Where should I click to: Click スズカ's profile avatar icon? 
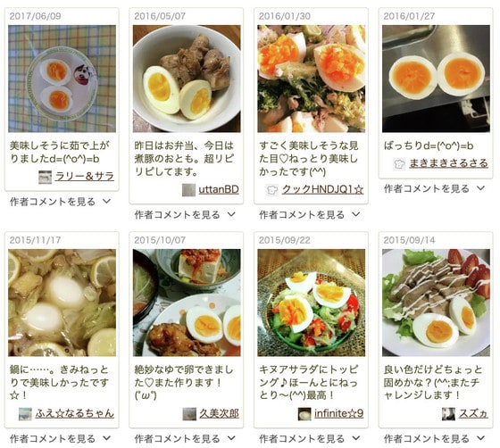448,413
